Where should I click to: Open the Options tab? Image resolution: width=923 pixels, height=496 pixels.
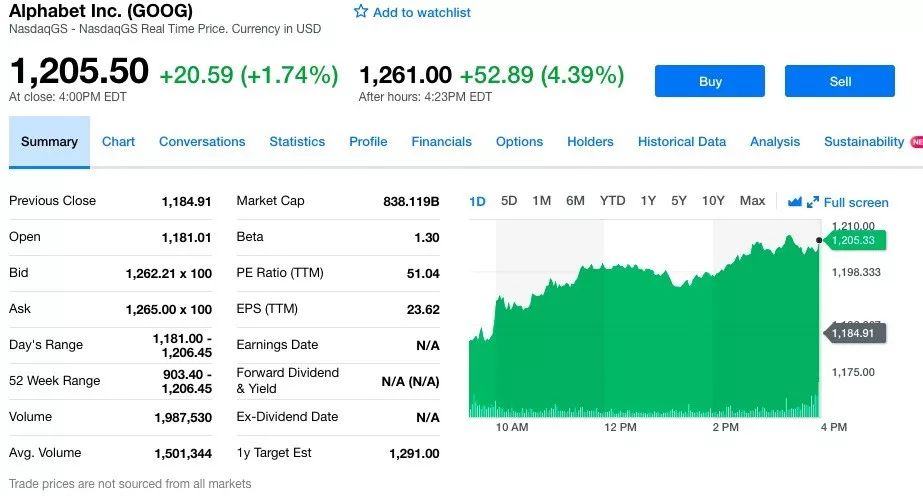(519, 142)
